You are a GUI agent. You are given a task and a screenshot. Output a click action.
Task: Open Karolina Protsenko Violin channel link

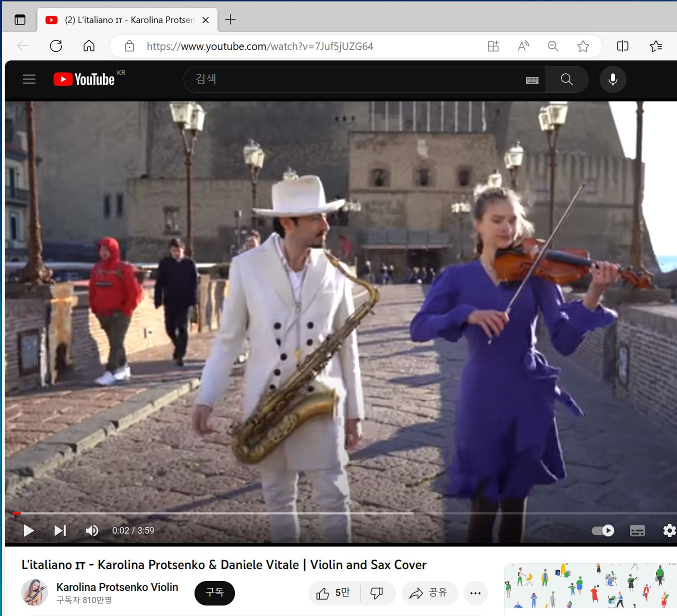click(117, 587)
